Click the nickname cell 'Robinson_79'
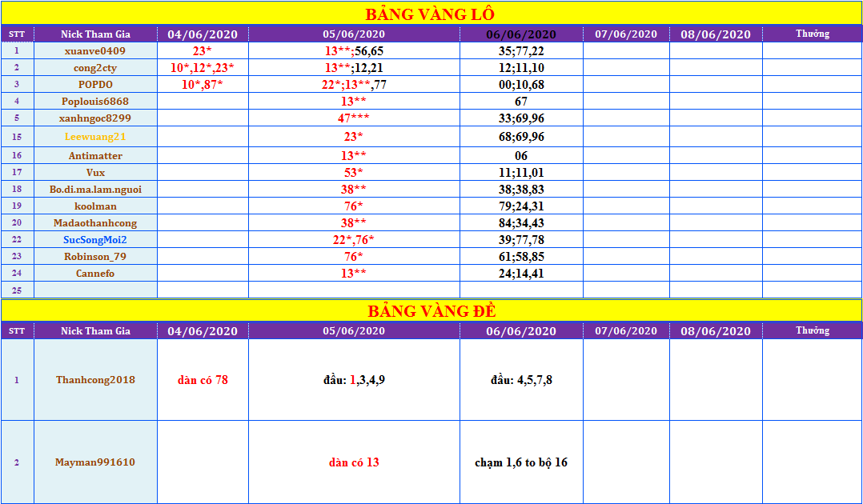 (x=96, y=257)
